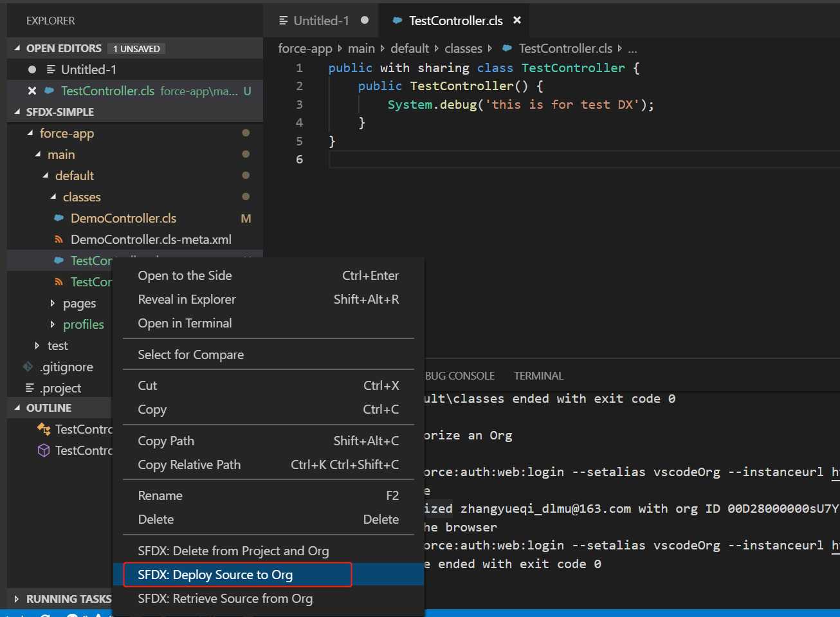Screen dimensions: 840x617
Task: Collapse the main folder in Explorer
Action: (x=38, y=154)
